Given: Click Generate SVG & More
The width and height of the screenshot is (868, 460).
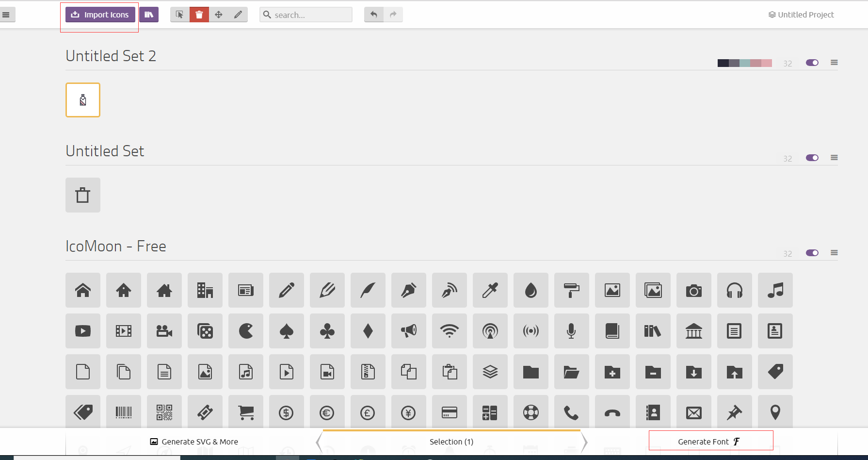Looking at the screenshot, I should point(194,442).
